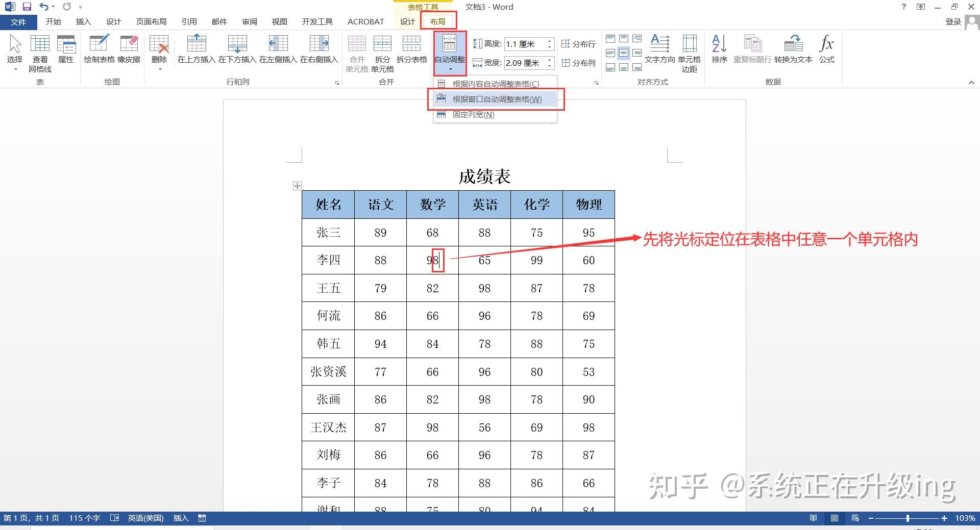Align cell text top right
980x530 pixels.
[x=637, y=39]
